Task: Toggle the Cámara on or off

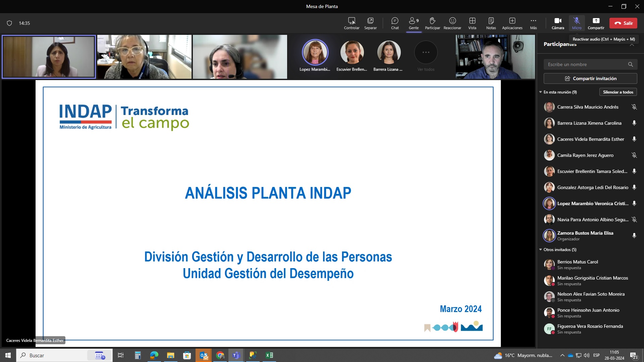Action: (x=558, y=23)
